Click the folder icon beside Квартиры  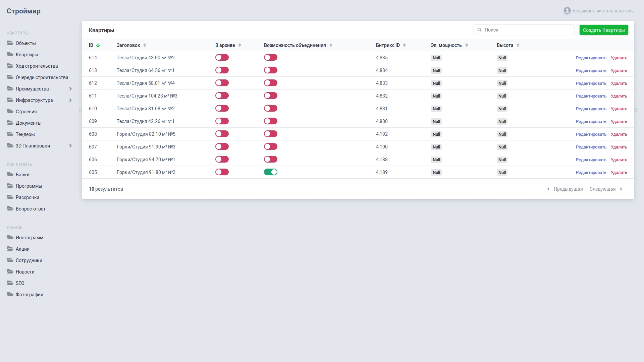click(x=10, y=54)
